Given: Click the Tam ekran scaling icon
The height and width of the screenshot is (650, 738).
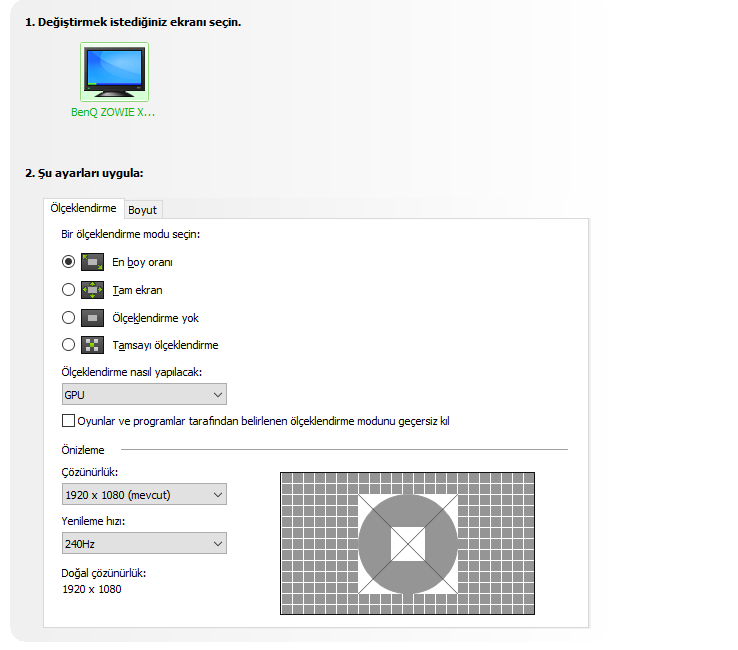Looking at the screenshot, I should pos(92,290).
